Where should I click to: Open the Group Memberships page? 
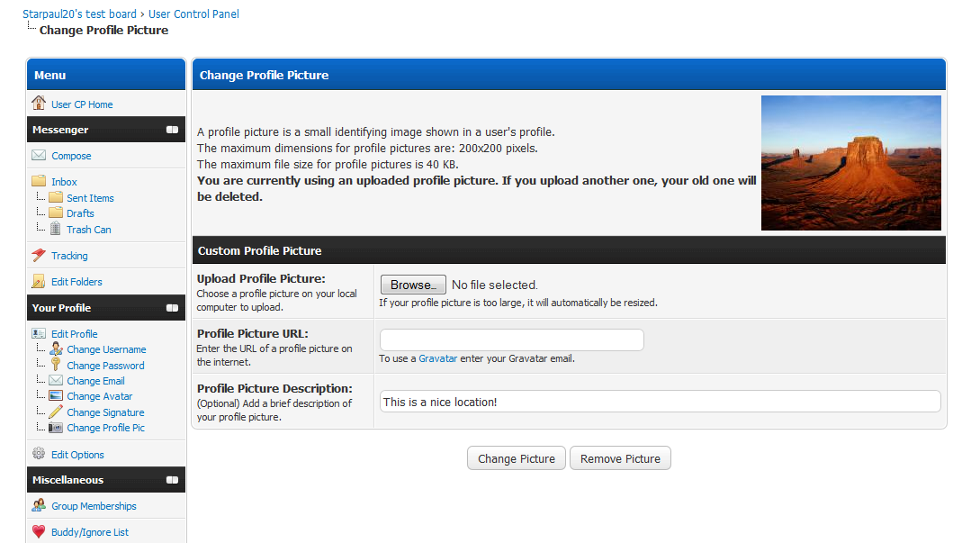[94, 506]
